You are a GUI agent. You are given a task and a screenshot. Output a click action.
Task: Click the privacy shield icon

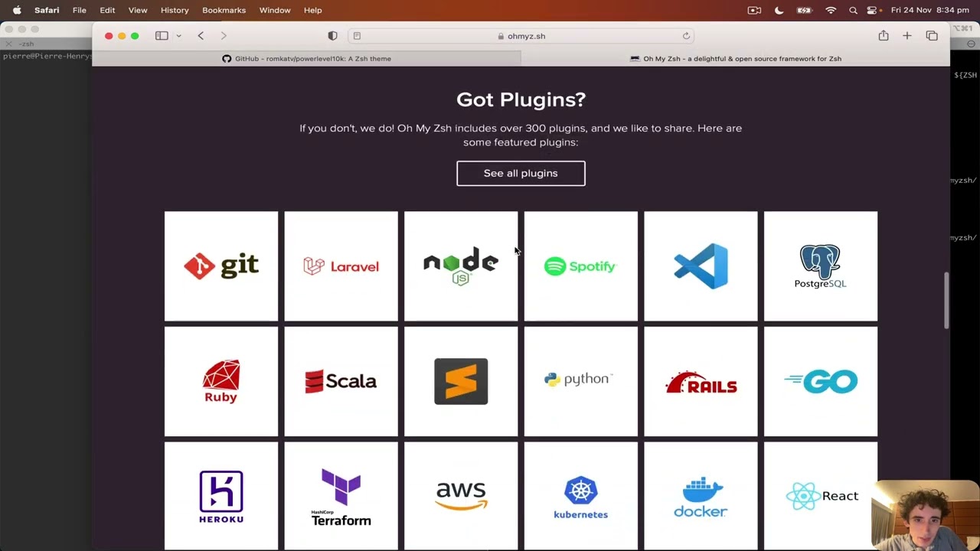[332, 36]
